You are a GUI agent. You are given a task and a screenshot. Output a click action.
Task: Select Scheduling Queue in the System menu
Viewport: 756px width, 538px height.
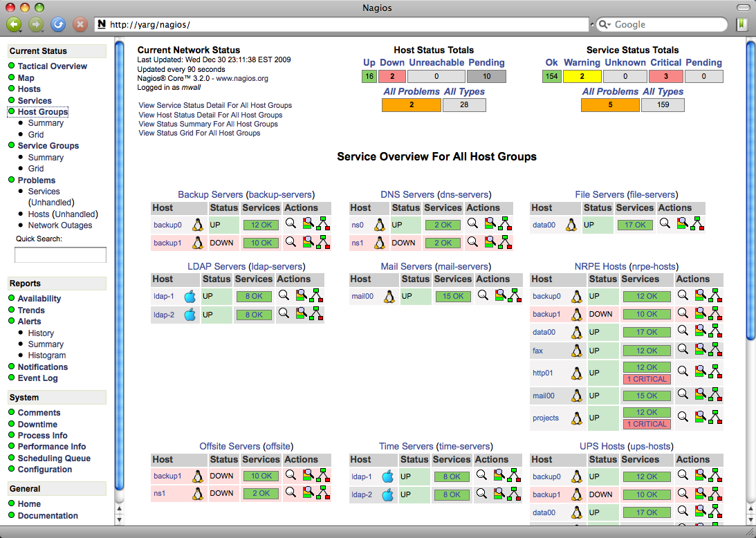[54, 458]
